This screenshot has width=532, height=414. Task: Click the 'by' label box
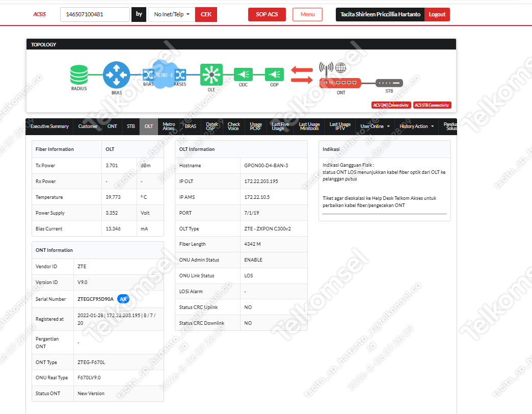coord(139,14)
